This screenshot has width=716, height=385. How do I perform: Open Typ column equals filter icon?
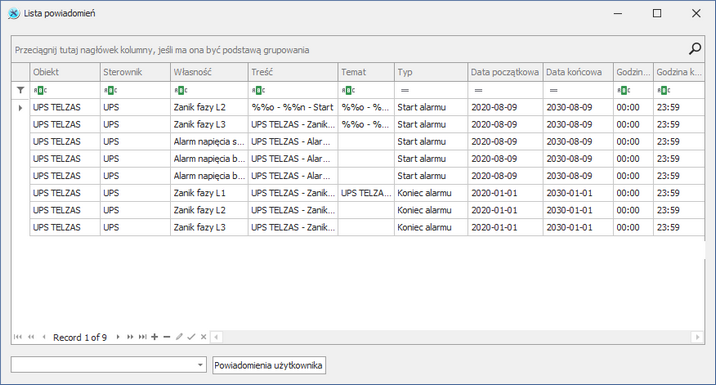405,90
